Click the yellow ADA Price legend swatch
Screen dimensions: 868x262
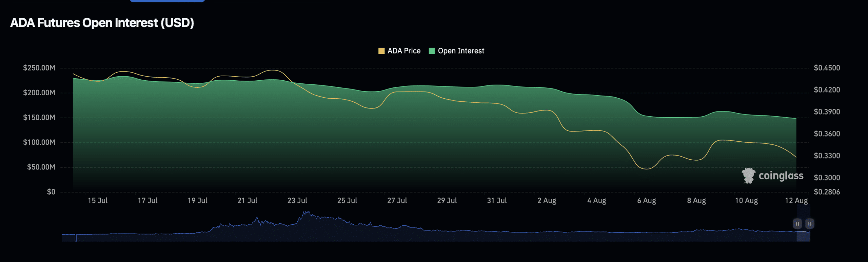click(381, 51)
